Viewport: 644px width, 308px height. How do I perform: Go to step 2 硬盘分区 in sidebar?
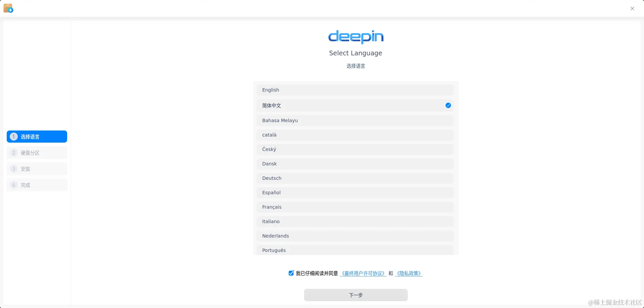(x=37, y=153)
